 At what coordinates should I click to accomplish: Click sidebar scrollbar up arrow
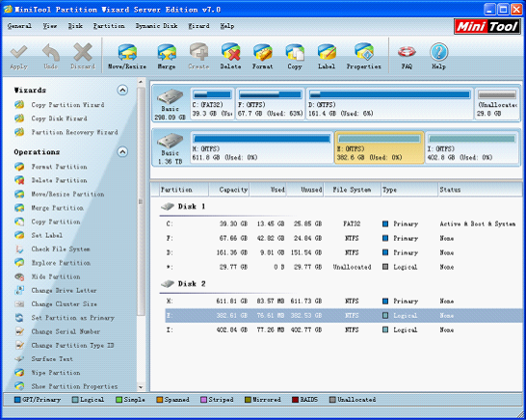point(141,82)
